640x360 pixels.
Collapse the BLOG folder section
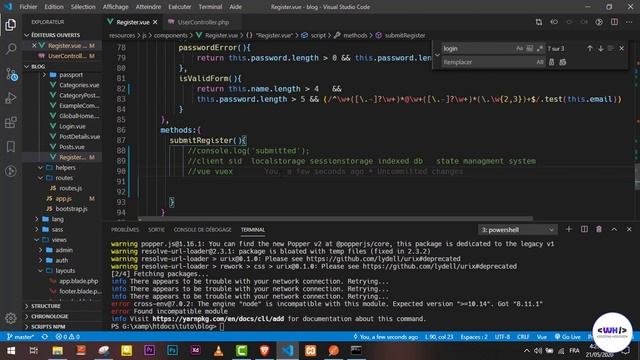click(38, 66)
